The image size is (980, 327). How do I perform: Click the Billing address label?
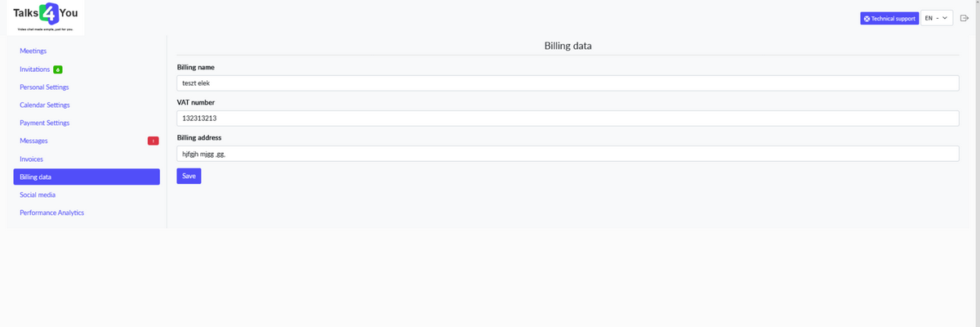199,138
